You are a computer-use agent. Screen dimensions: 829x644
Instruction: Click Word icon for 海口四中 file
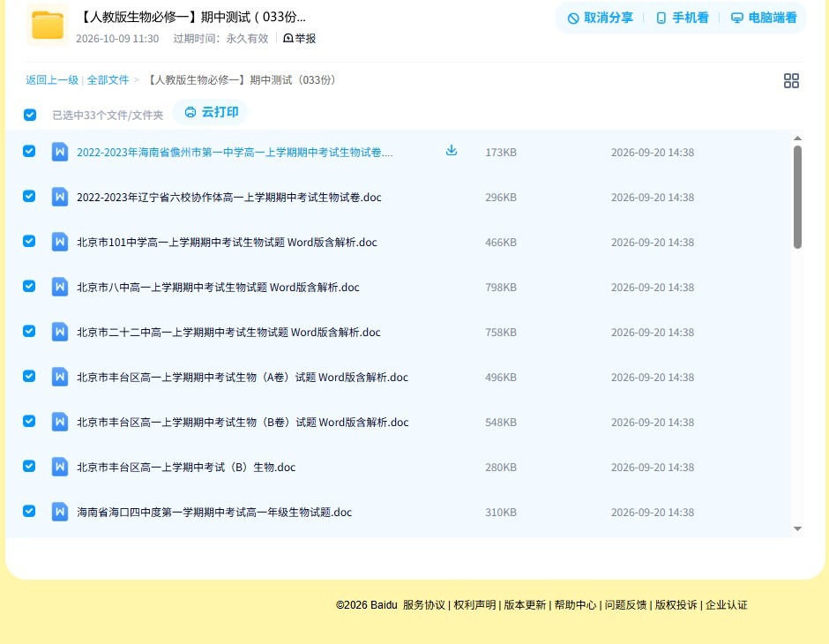coord(60,512)
